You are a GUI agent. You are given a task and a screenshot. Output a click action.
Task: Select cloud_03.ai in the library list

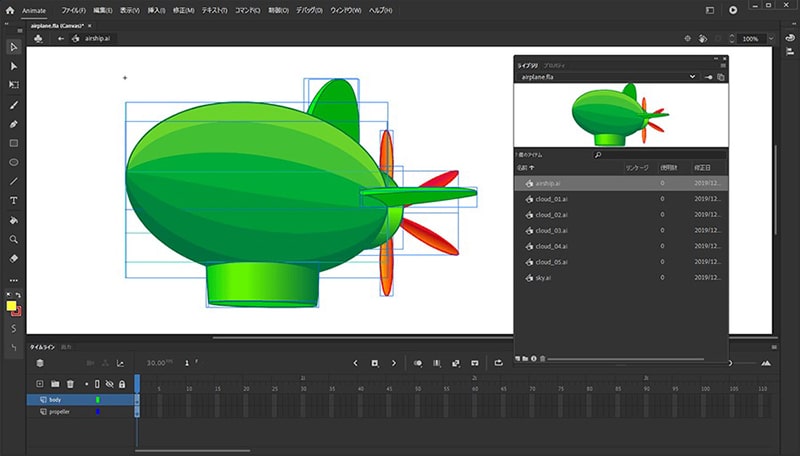[551, 230]
